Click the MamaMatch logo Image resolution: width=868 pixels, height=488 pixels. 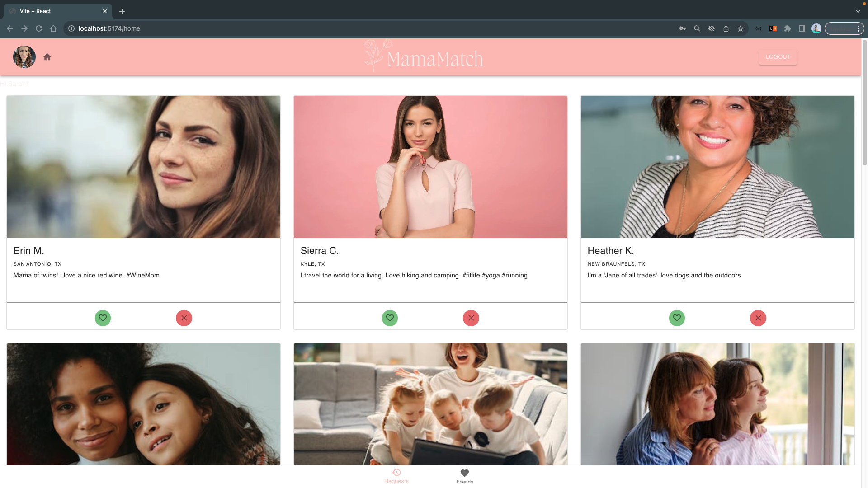tap(424, 57)
